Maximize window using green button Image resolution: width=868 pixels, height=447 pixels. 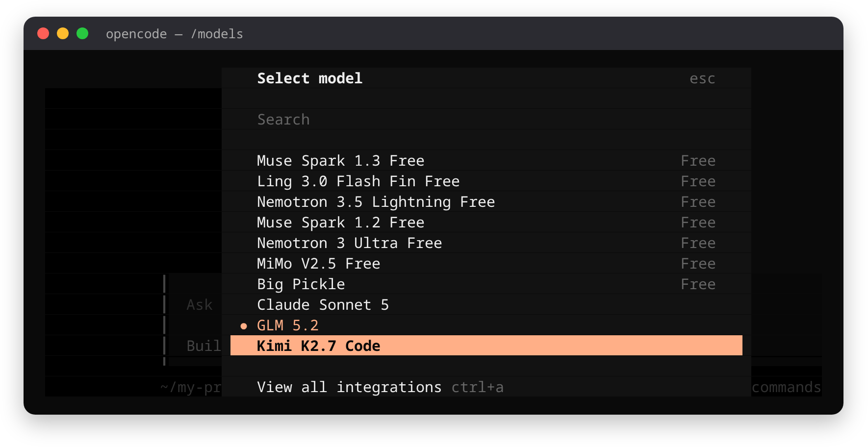pos(82,33)
